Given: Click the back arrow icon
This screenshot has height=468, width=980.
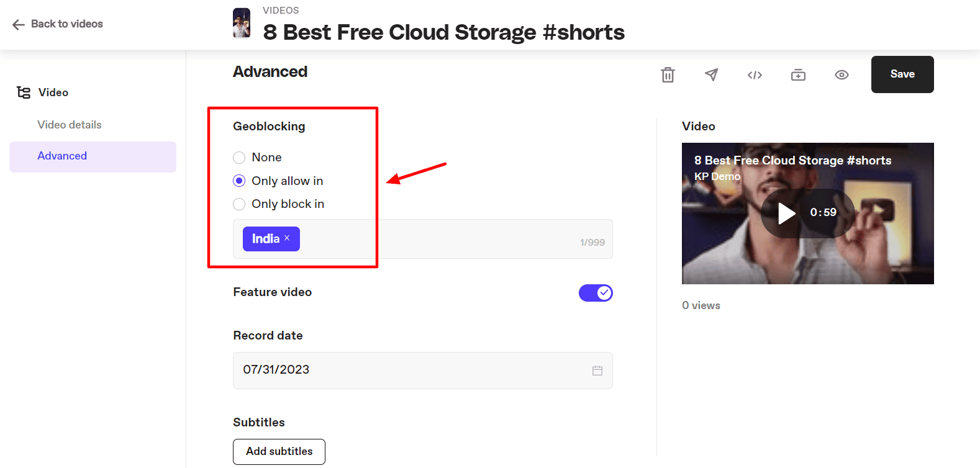Looking at the screenshot, I should point(19,24).
